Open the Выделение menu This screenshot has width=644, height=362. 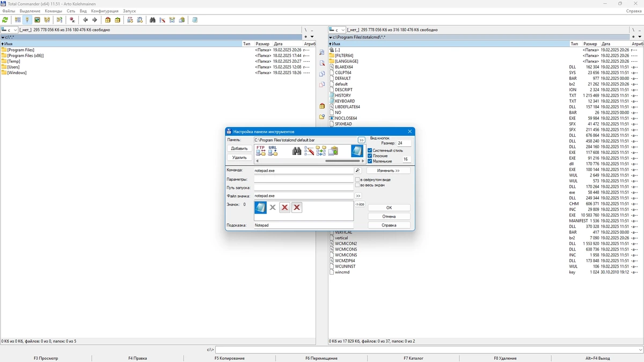click(30, 11)
